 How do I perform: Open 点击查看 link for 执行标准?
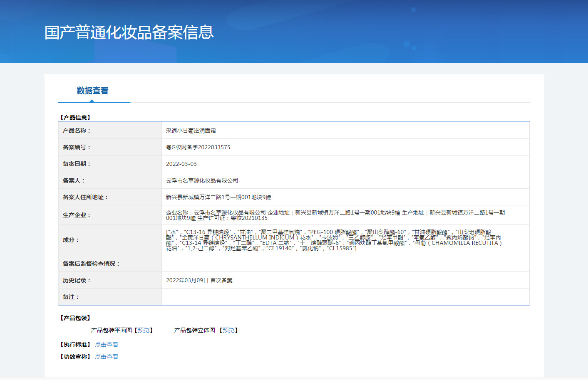(107, 345)
